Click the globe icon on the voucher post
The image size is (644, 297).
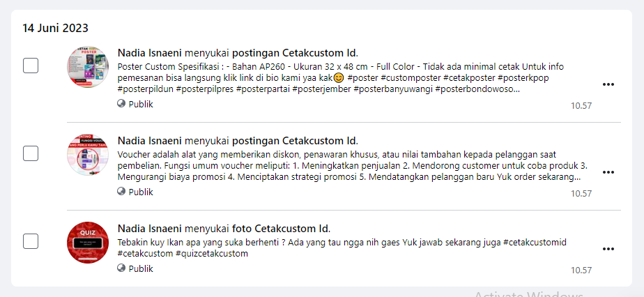tap(121, 192)
